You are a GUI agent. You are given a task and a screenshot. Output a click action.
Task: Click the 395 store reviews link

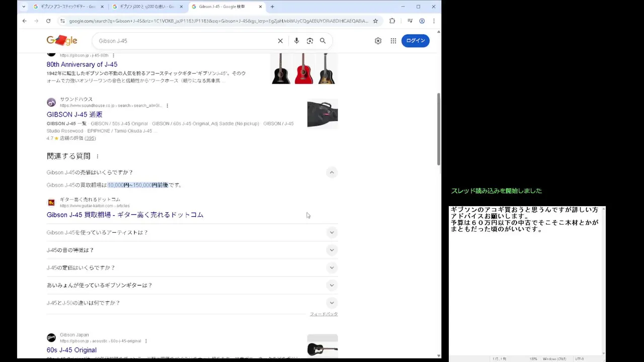point(90,138)
